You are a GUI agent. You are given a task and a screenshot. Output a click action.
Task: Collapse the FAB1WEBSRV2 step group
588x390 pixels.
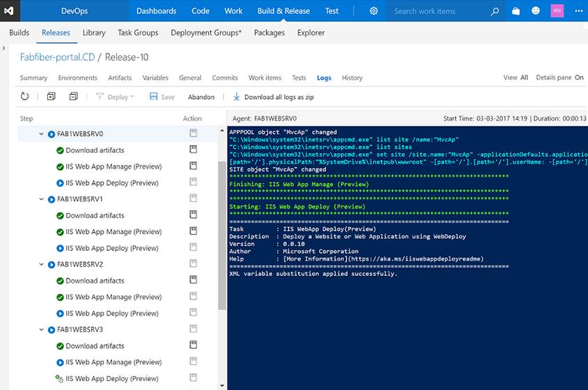tap(41, 264)
